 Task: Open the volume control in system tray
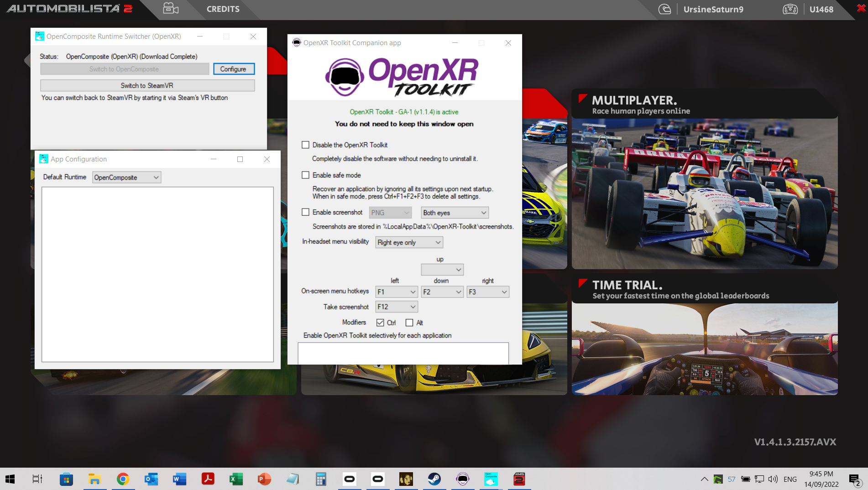772,479
